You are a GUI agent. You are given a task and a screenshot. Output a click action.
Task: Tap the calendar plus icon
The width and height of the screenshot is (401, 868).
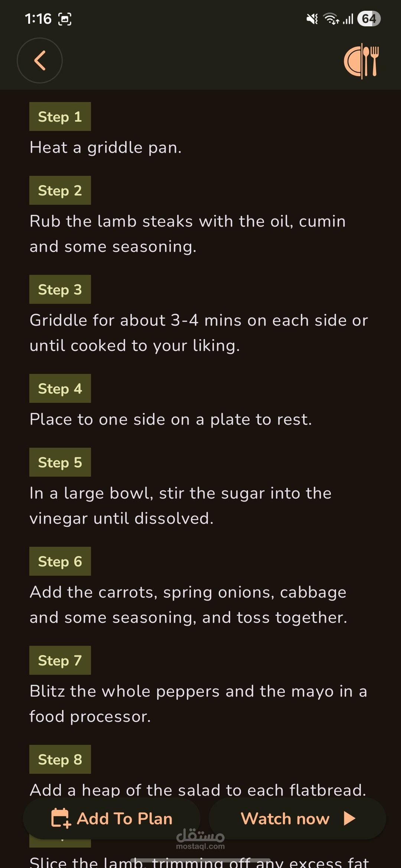coord(61,818)
